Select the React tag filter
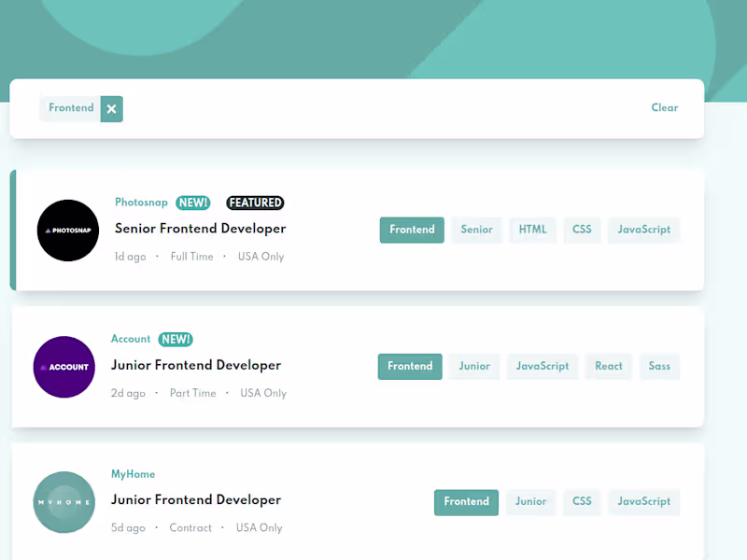This screenshot has width=747, height=560. 608,366
